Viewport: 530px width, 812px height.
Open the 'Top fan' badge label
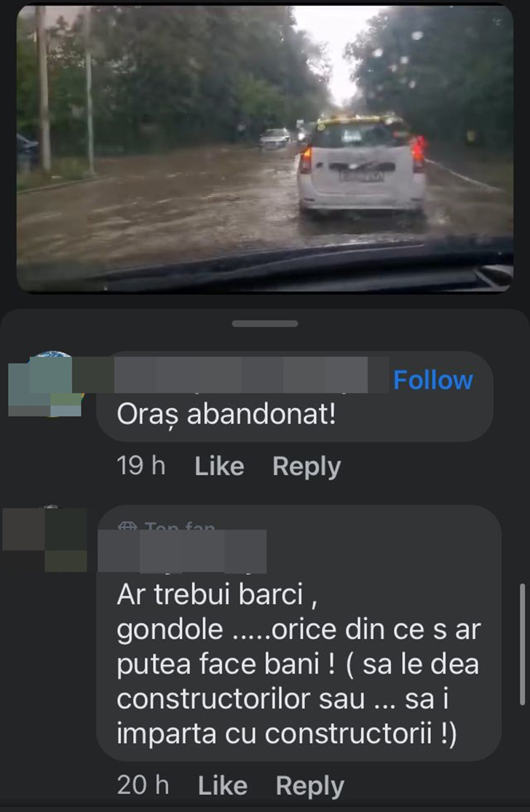pos(180,528)
